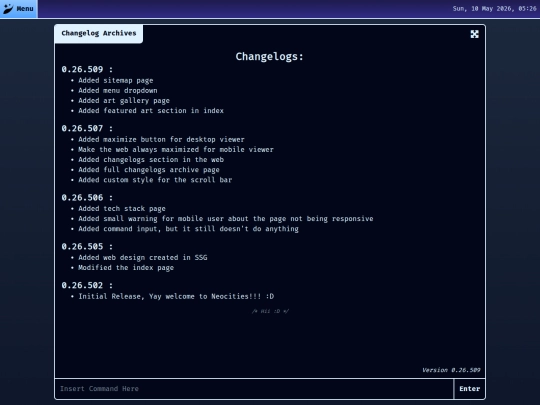
Task: Click the bird logo icon beside Menu
Action: click(8, 9)
